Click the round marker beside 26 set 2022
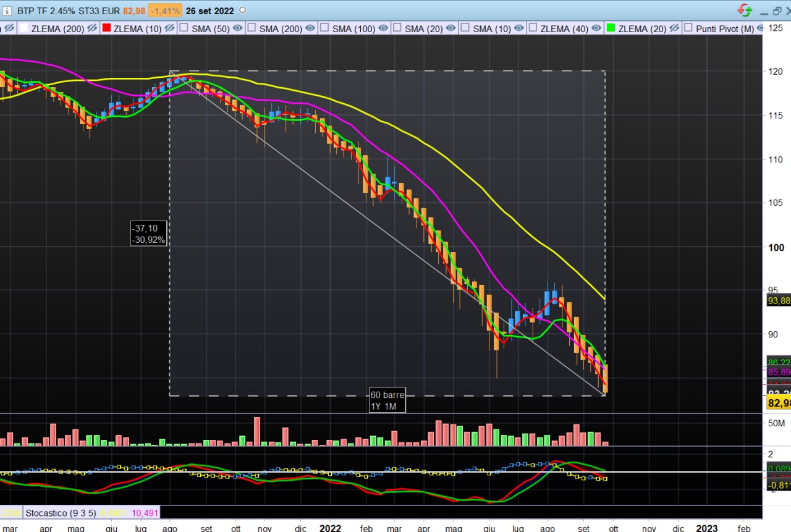The height and width of the screenshot is (532, 791). point(242,11)
